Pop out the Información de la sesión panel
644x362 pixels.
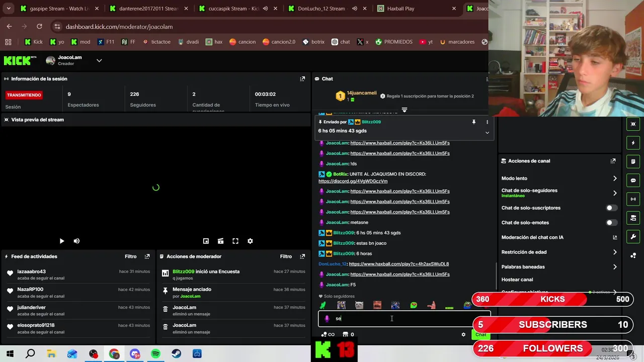[302, 79]
